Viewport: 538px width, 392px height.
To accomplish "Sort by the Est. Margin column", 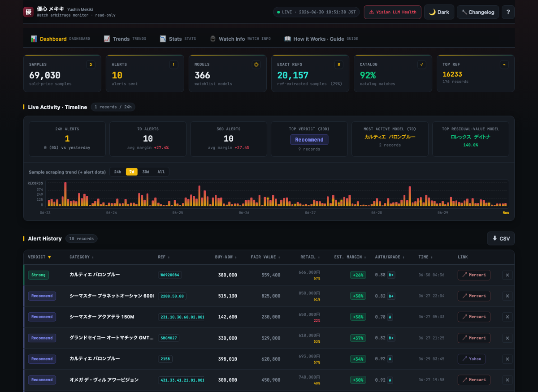I will 351,257.
